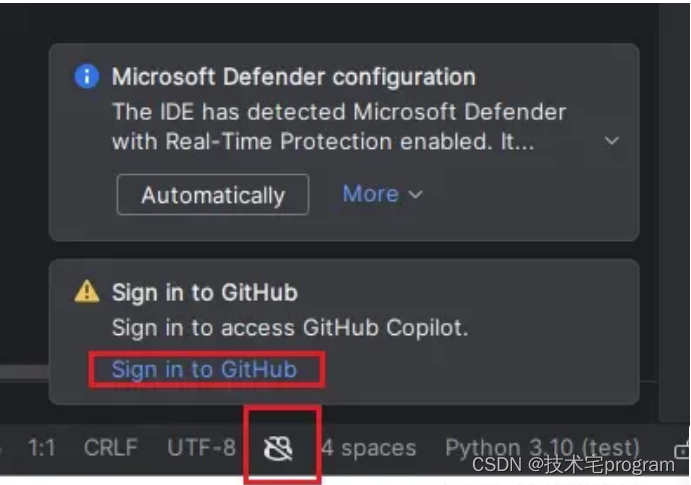
Task: Open the 1:1 line column indicator
Action: 41,448
